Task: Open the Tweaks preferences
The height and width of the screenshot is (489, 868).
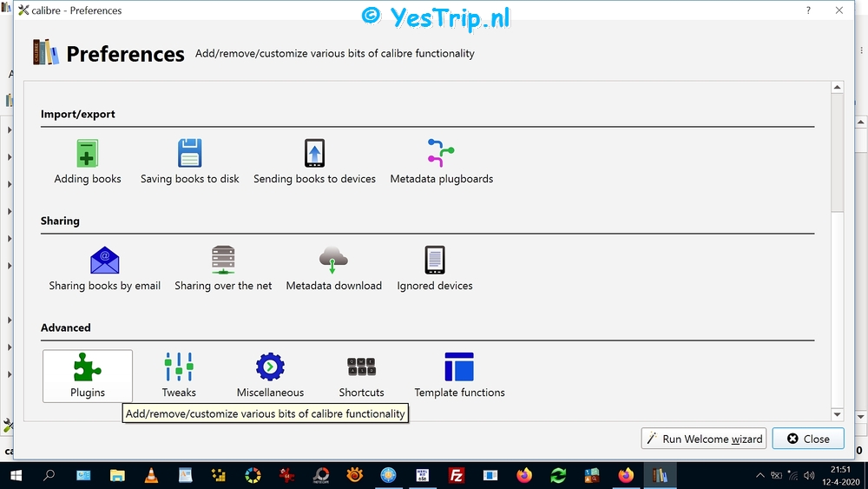Action: (x=179, y=375)
